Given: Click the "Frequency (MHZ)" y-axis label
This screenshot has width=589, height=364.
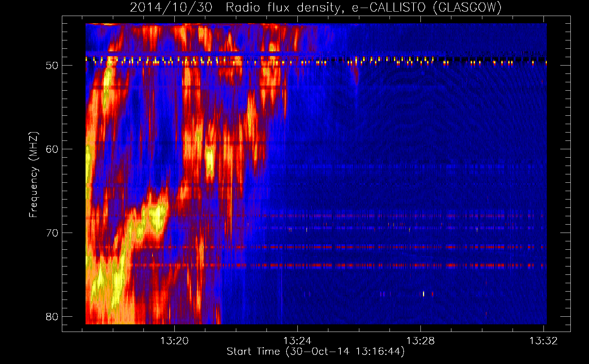Looking at the screenshot, I should click(33, 175).
